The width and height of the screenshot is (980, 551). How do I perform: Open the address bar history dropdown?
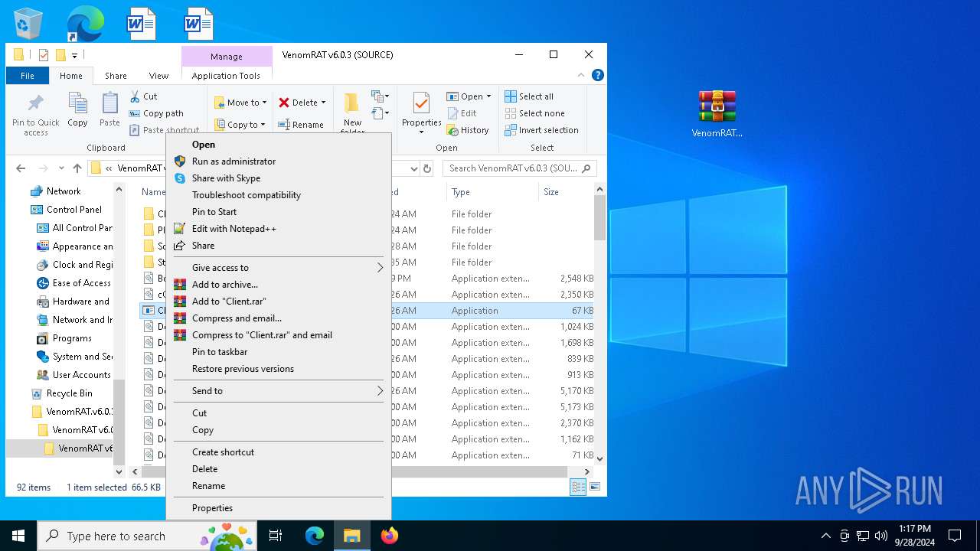414,168
